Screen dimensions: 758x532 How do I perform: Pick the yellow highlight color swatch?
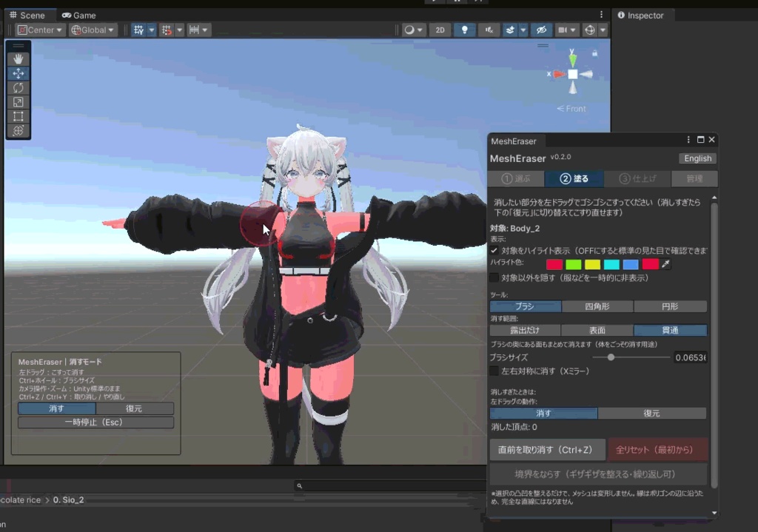click(592, 264)
